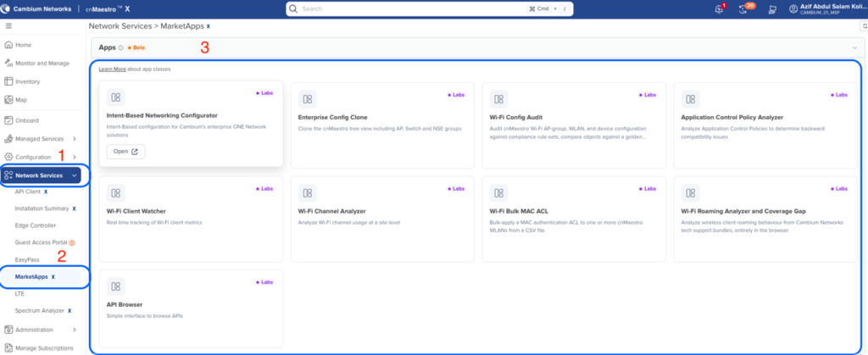Open the Enterprise Config Clone card

coord(382,125)
